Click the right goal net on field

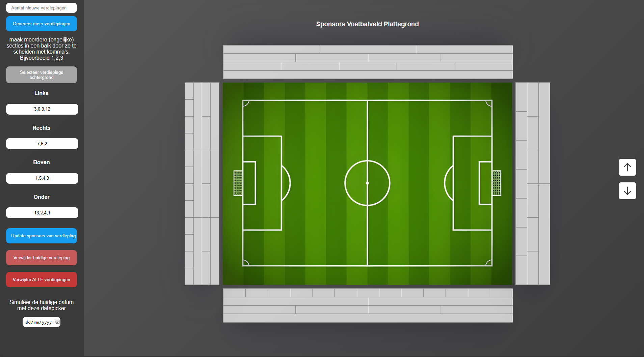tap(497, 183)
